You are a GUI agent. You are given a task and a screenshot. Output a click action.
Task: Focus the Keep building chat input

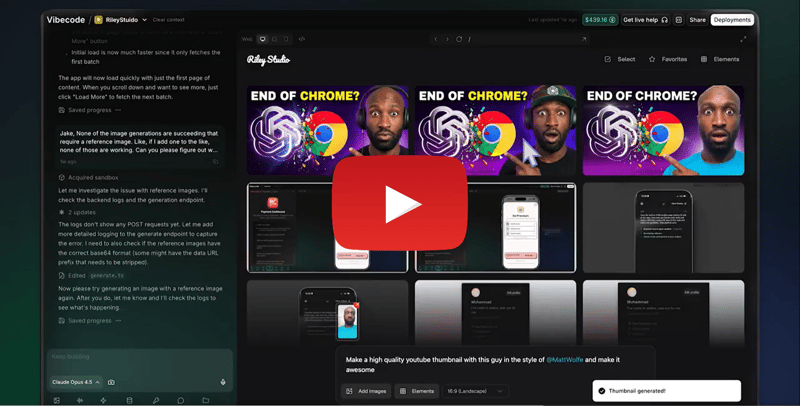140,357
